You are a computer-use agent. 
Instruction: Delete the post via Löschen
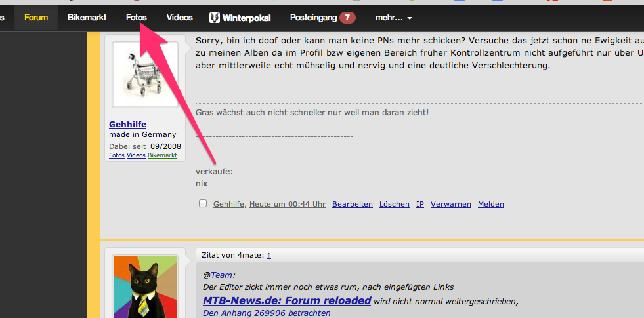click(394, 204)
